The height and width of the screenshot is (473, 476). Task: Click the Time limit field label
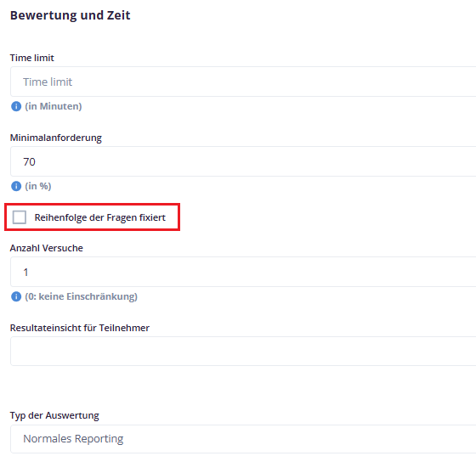(32, 58)
